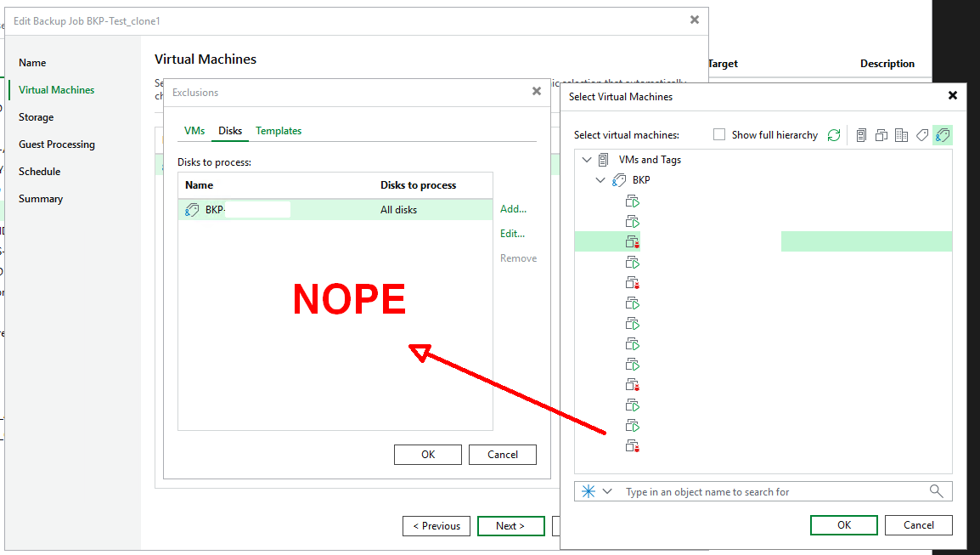980x555 pixels.
Task: Click the server icon beside VMs and Tags
Action: pos(603,160)
